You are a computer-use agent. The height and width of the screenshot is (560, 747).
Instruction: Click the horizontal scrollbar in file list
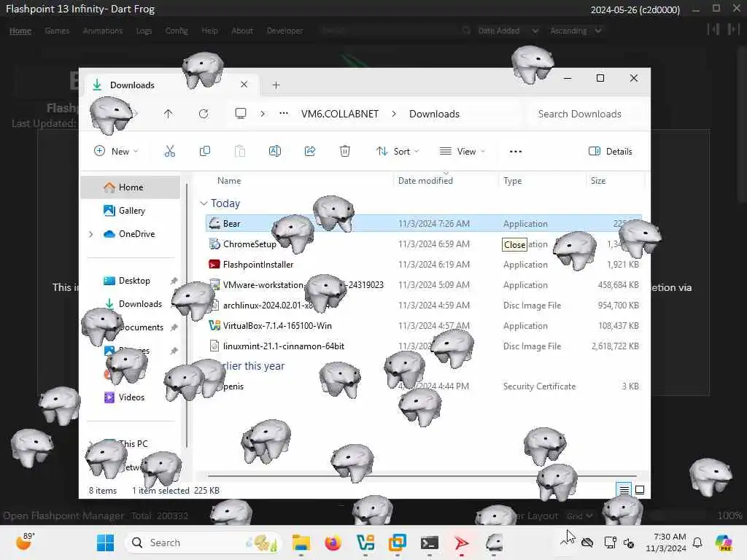point(422,475)
